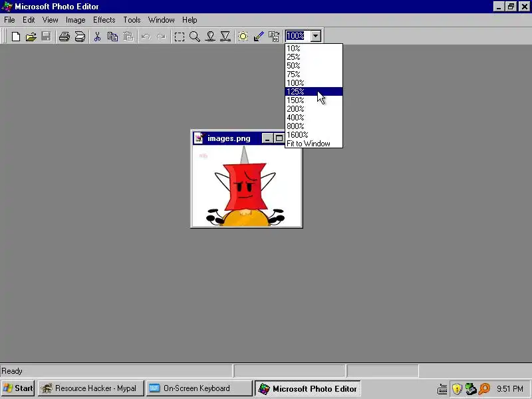Viewport: 532px width, 399px height.
Task: Click the Open folder toolbar icon
Action: pyautogui.click(x=31, y=37)
